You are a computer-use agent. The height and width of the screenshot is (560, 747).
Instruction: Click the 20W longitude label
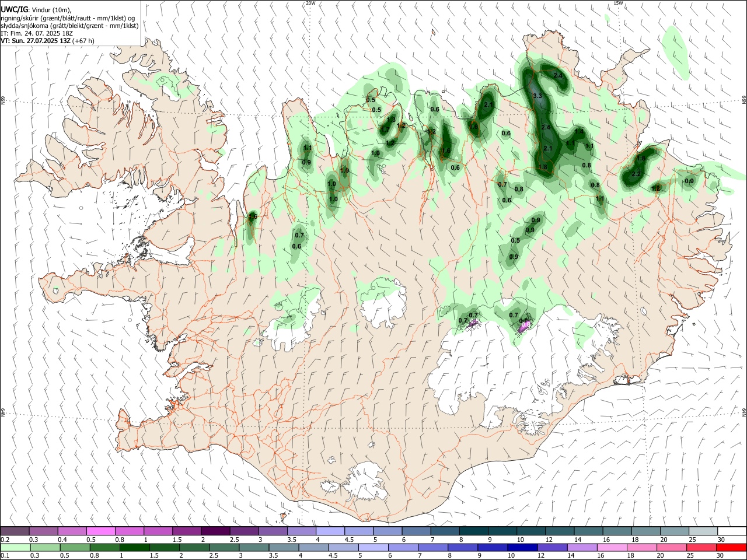[x=310, y=2]
